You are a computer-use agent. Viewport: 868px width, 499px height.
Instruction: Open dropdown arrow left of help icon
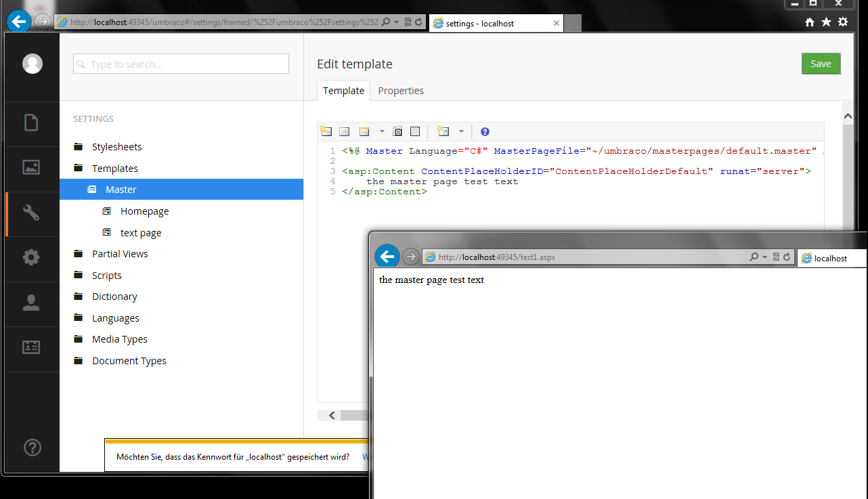pos(462,131)
